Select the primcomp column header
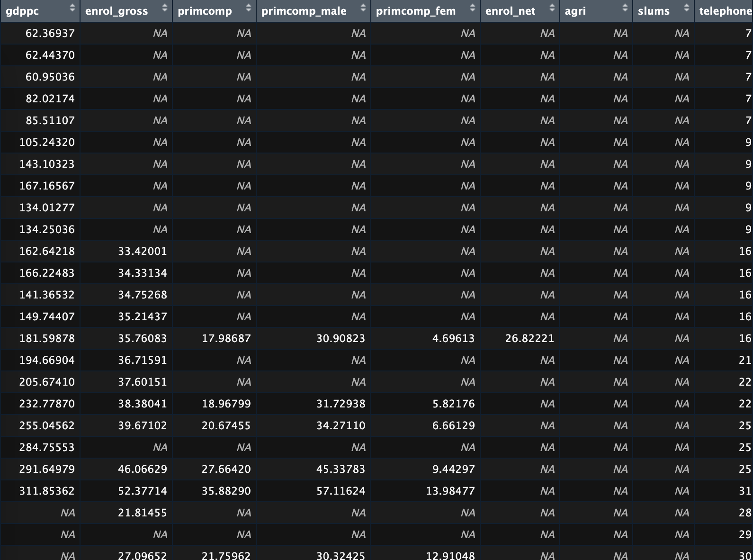 tap(214, 11)
